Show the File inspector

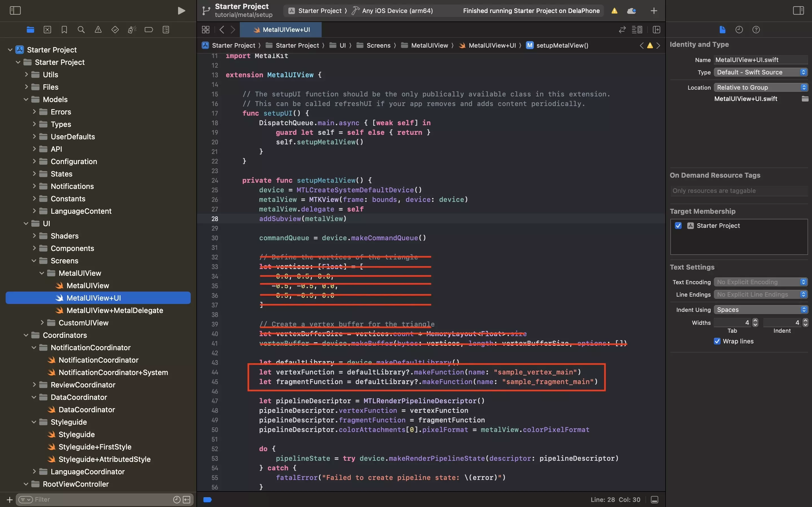tap(723, 30)
